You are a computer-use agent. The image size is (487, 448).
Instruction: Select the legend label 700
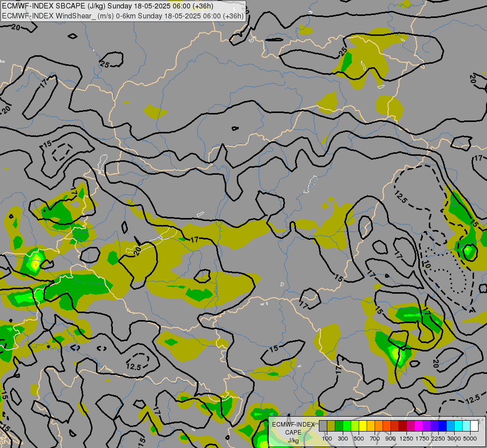coord(375,439)
